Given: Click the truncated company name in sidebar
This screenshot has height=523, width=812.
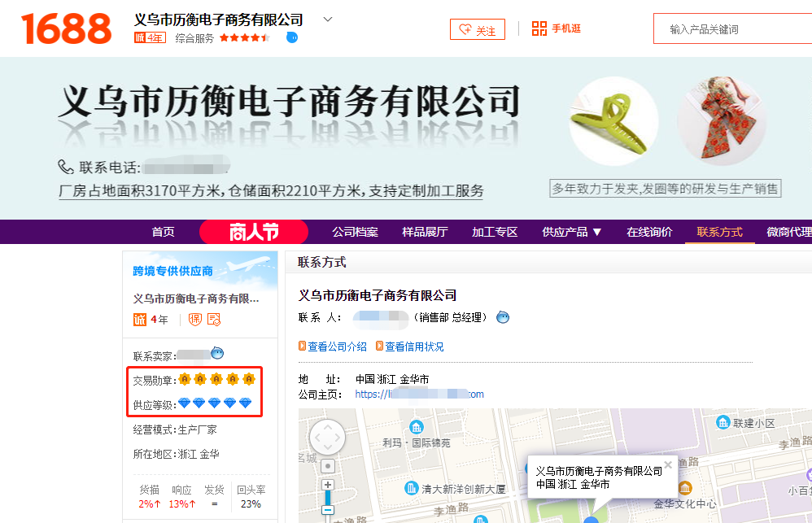Looking at the screenshot, I should pos(196,299).
